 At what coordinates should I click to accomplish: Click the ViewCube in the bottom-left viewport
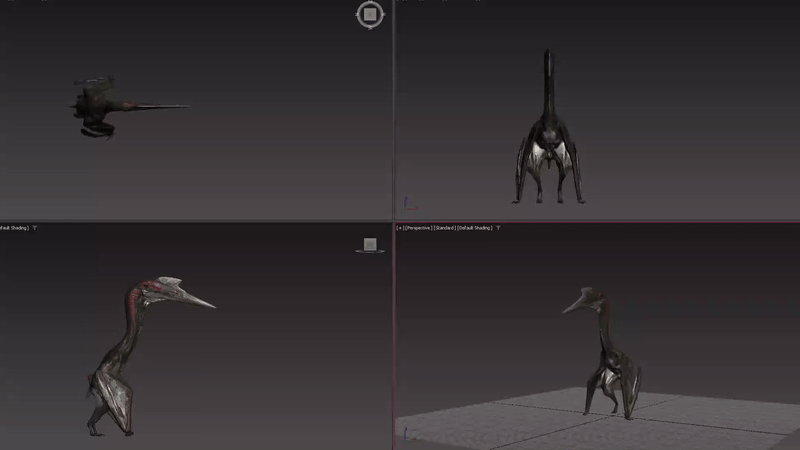point(370,244)
